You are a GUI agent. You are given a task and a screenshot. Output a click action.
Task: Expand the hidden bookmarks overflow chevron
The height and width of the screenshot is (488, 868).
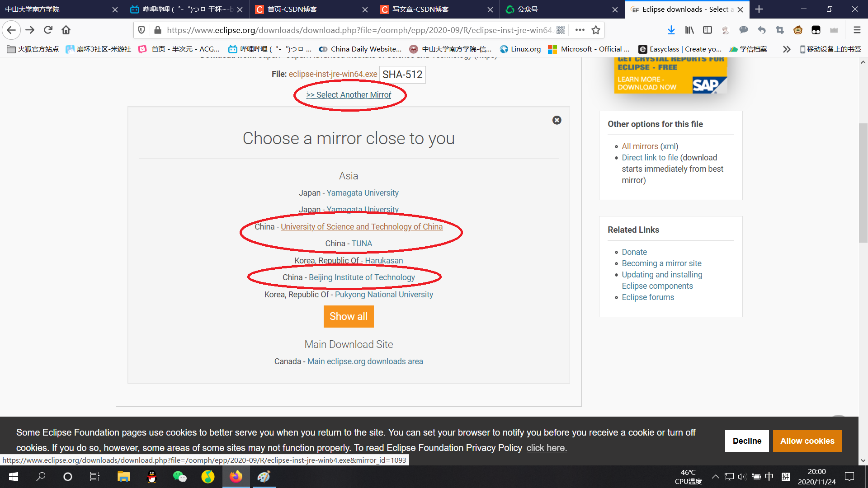click(787, 49)
